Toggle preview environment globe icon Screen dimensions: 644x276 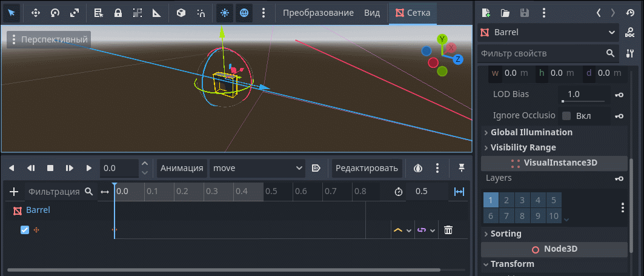(x=244, y=13)
